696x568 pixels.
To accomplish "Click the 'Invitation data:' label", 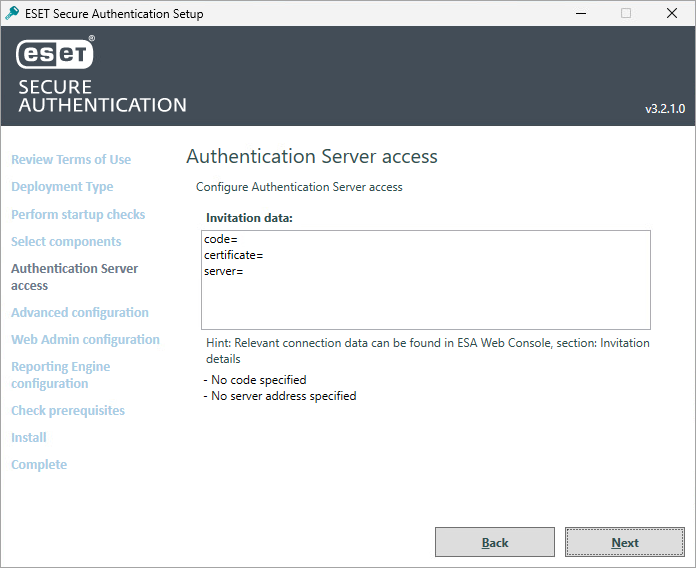I will [249, 218].
